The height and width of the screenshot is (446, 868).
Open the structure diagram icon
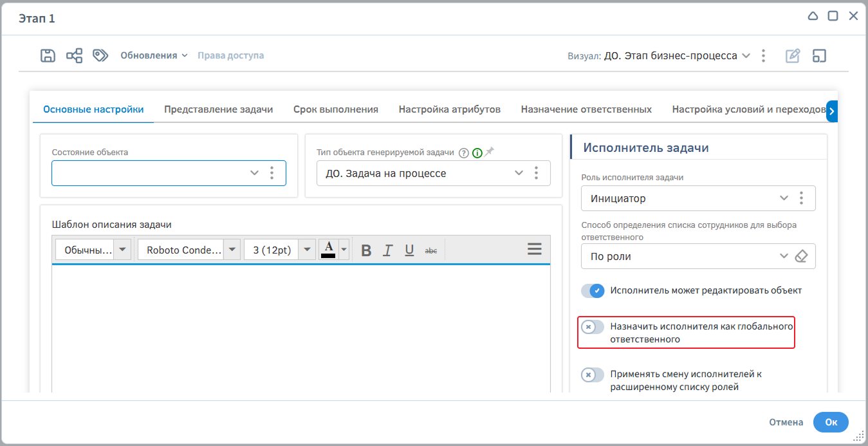point(75,55)
